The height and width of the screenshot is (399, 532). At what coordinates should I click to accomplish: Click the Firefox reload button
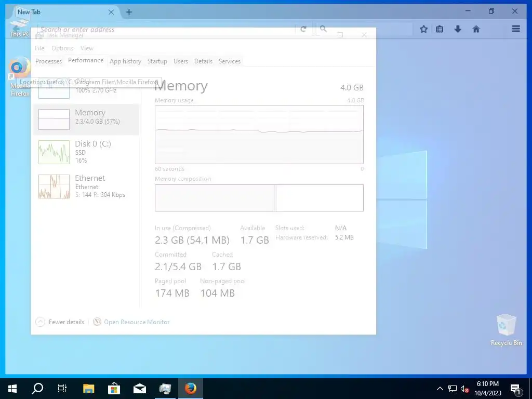coord(303,29)
